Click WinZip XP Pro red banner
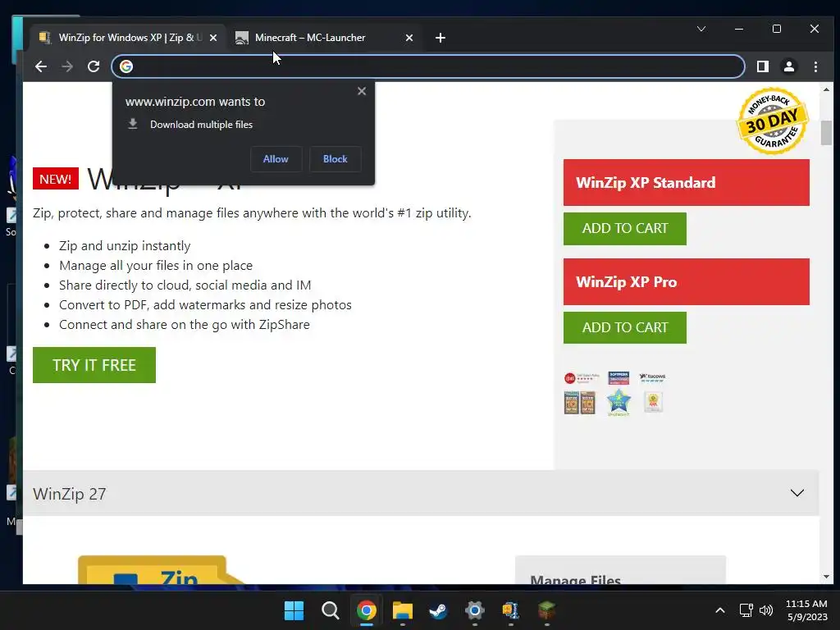The image size is (840, 630). pyautogui.click(x=687, y=282)
